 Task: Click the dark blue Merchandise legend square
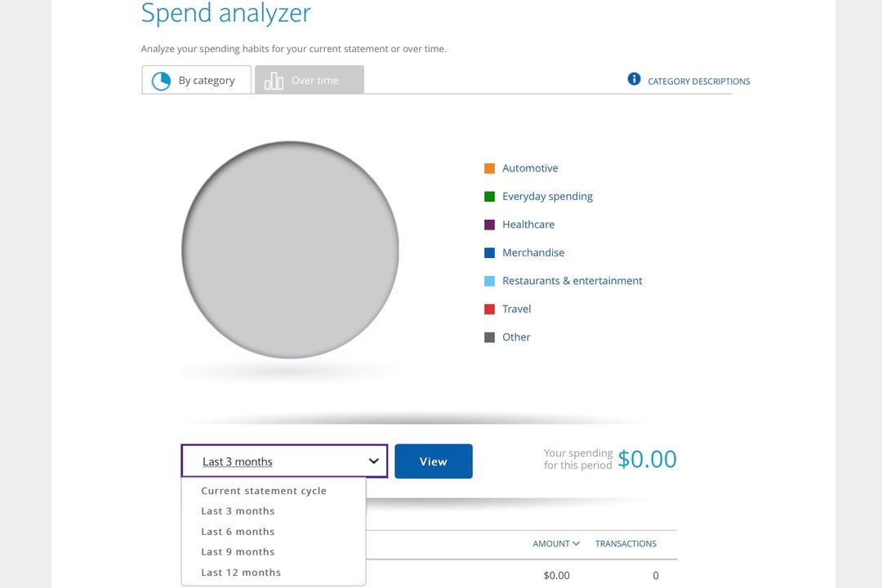point(489,252)
